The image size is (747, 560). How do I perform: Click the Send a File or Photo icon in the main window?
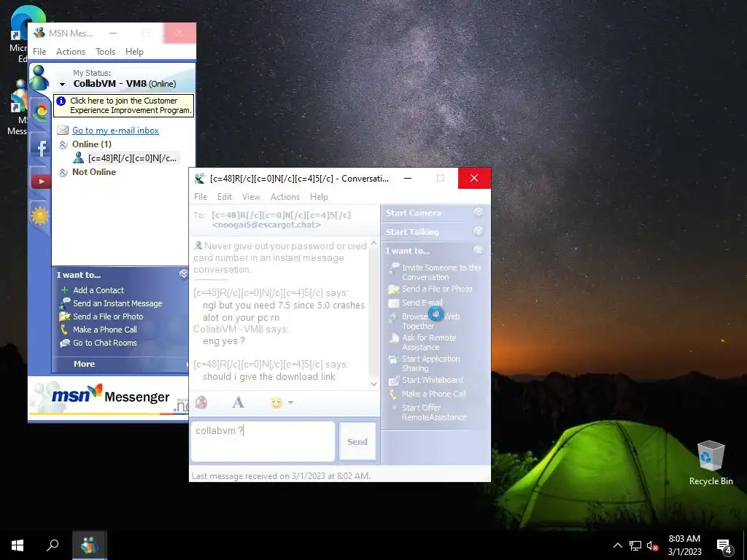[65, 316]
